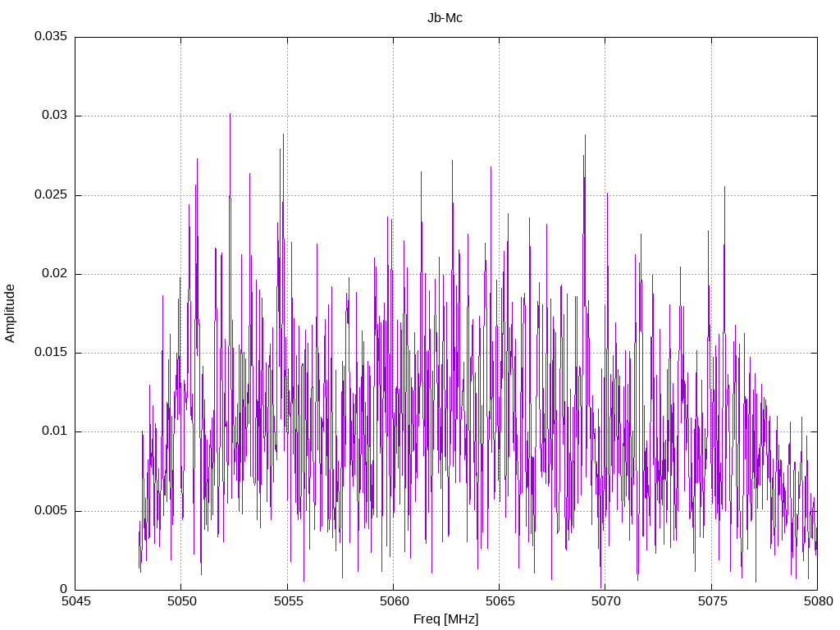Click the y-axis tick label 0
This screenshot has height=630, width=840.
point(64,589)
